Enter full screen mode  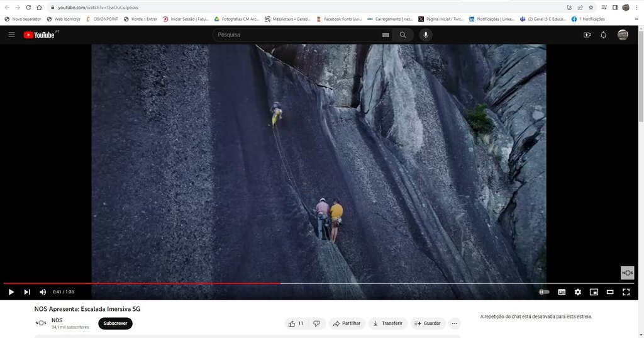pyautogui.click(x=626, y=292)
